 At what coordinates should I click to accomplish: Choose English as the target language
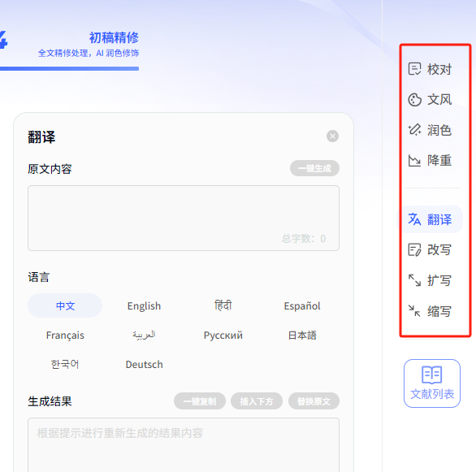pos(144,305)
